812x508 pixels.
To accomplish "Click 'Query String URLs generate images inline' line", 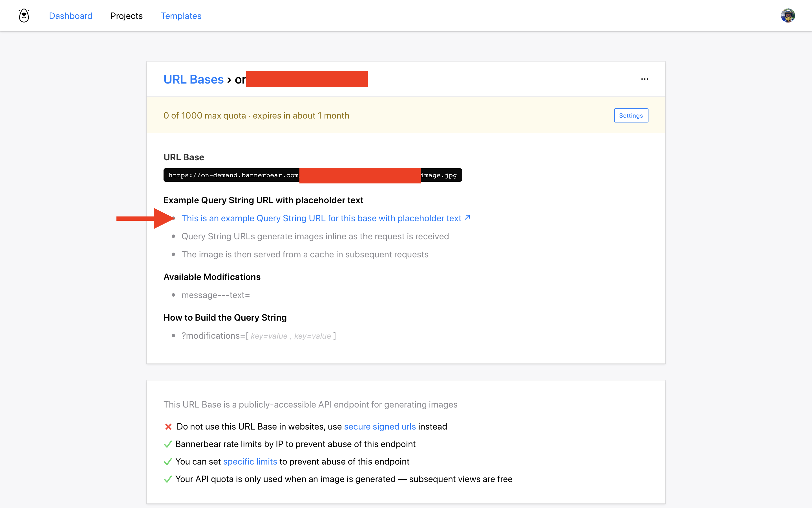I will click(x=315, y=236).
